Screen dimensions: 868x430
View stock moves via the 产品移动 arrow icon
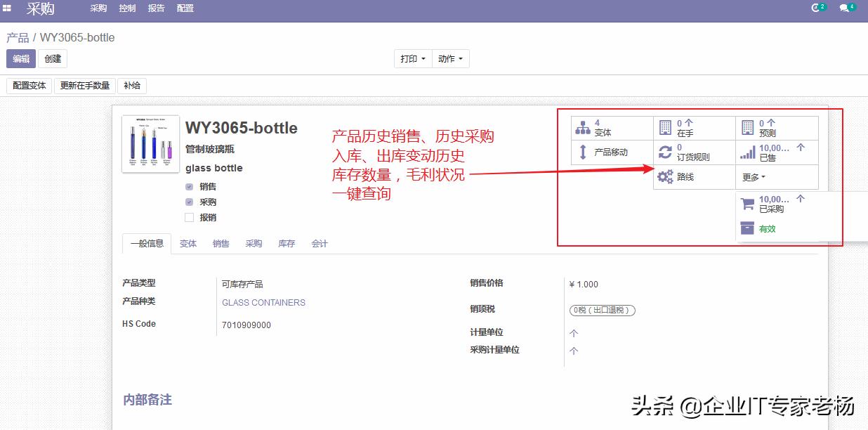click(x=612, y=152)
